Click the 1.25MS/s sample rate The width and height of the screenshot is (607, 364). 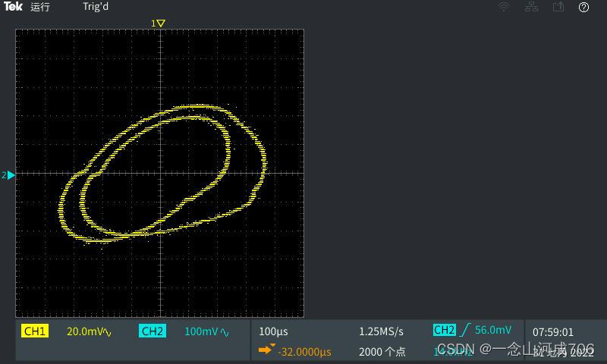coord(382,331)
